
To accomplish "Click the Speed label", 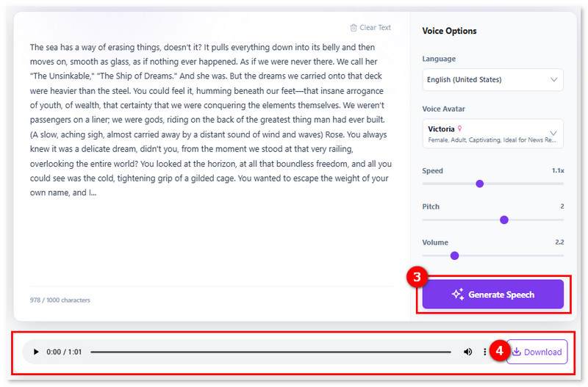I will pyautogui.click(x=432, y=171).
